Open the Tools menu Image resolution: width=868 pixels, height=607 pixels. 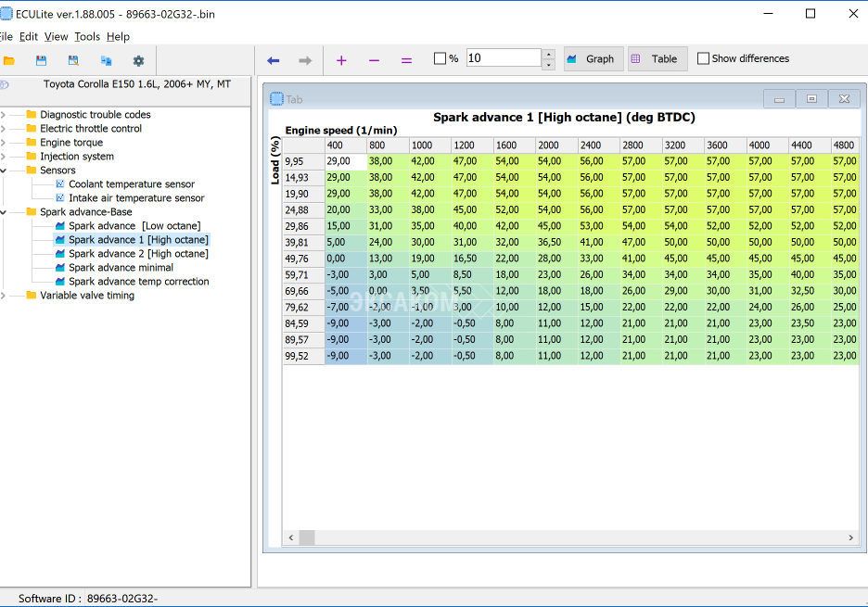(x=87, y=37)
